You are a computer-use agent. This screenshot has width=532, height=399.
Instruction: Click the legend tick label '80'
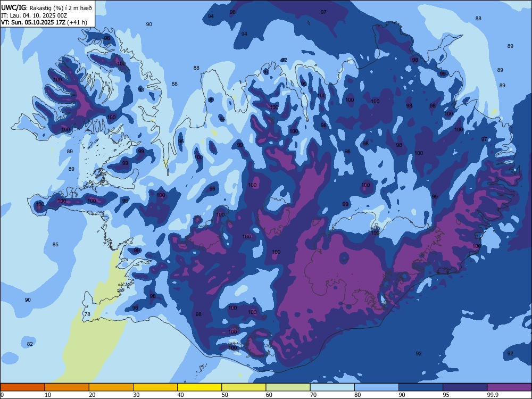click(x=358, y=395)
